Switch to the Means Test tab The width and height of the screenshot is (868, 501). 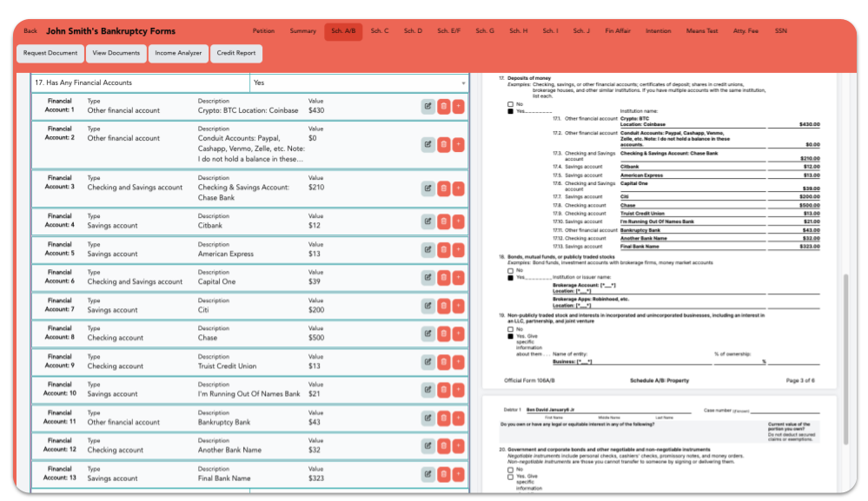[701, 29]
